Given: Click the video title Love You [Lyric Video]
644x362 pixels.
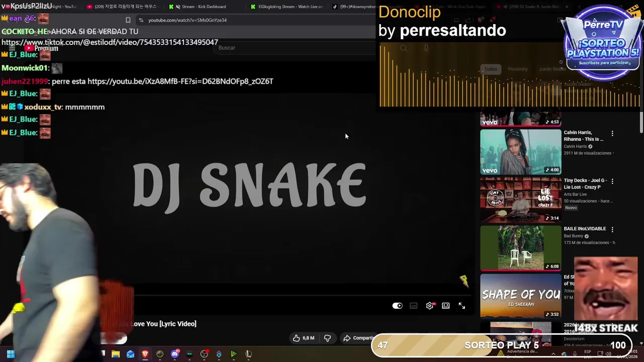Looking at the screenshot, I should coord(164,324).
